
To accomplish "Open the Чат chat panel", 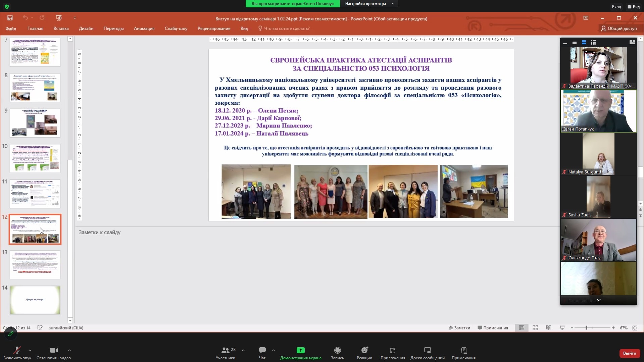I will pos(262,353).
